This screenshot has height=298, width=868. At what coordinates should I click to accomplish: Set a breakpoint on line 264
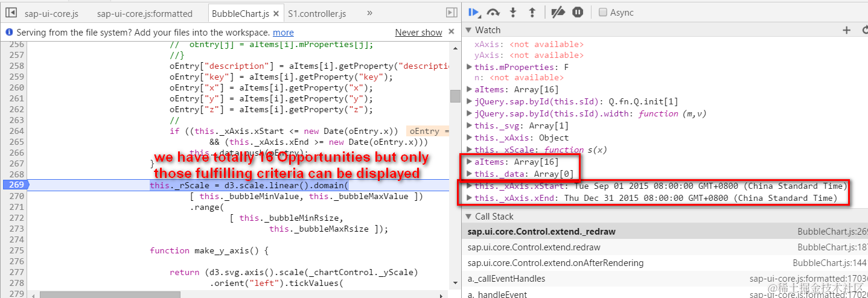pyautogui.click(x=16, y=132)
